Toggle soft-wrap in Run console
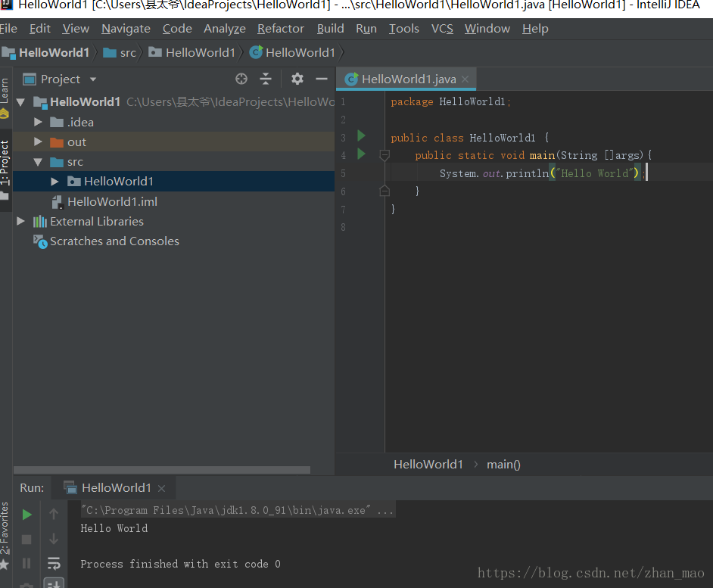This screenshot has width=713, height=588. (54, 564)
